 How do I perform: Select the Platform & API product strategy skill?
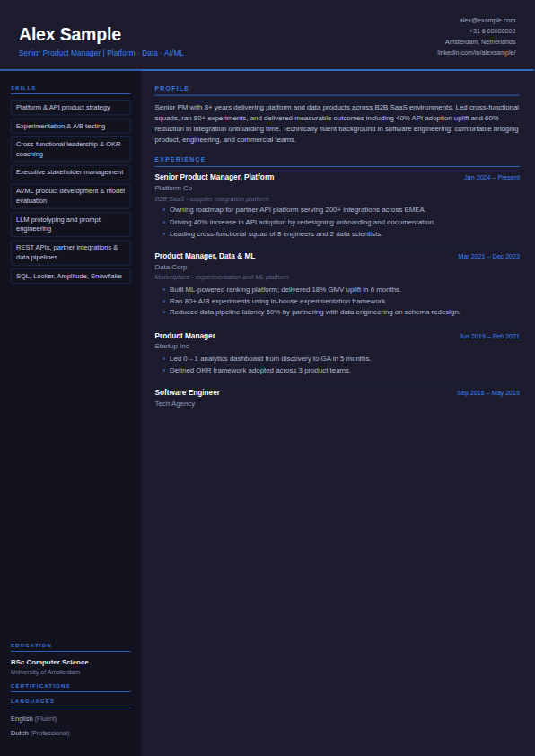click(x=70, y=108)
